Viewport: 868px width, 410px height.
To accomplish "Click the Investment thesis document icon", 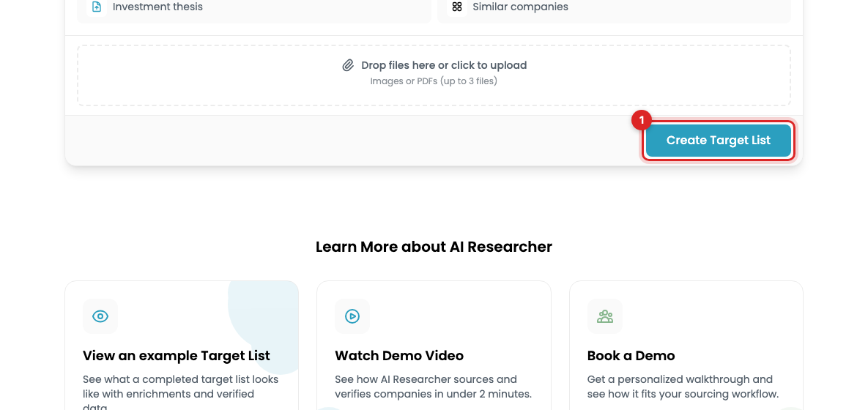I will 97,7.
